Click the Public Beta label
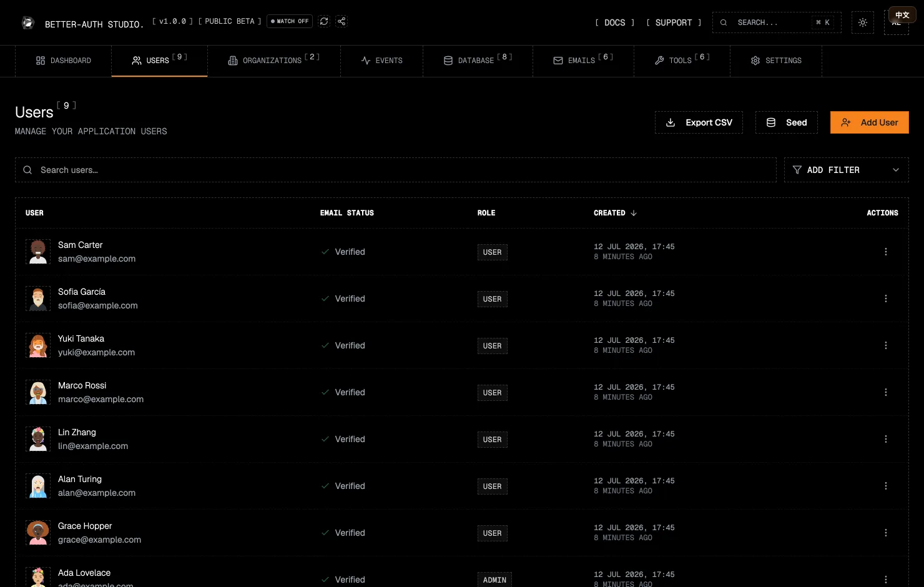Viewport: 924px width, 587px height. (x=230, y=21)
